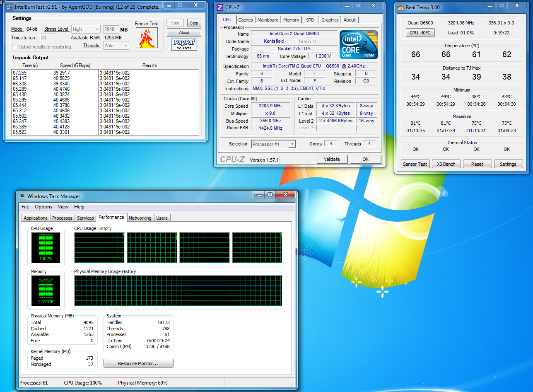Click the Windows Task Manager title bar icon
533x392 pixels.
pos(22,196)
